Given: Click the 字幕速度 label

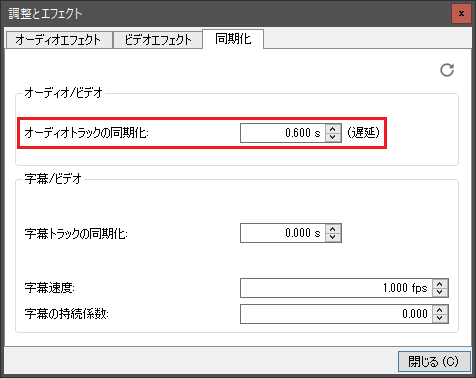Looking at the screenshot, I should click(49, 288).
